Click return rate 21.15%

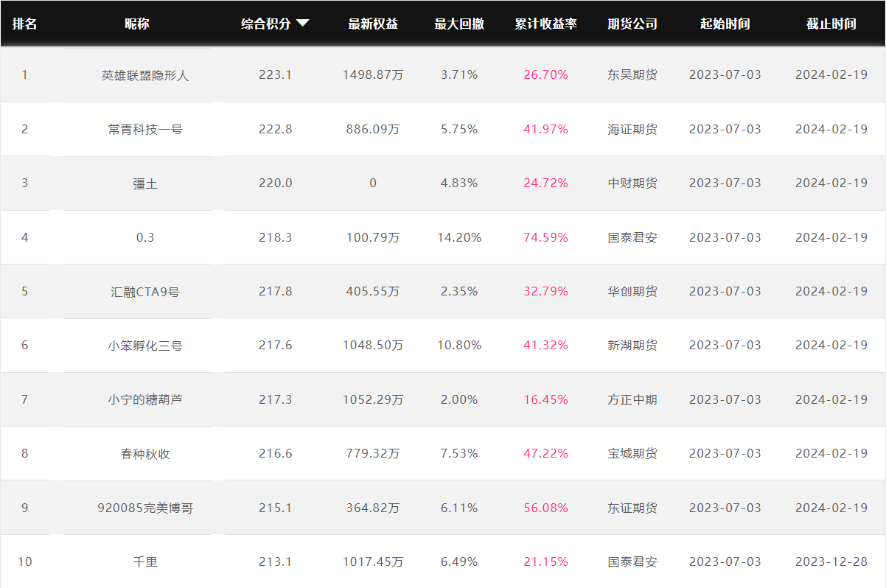546,561
